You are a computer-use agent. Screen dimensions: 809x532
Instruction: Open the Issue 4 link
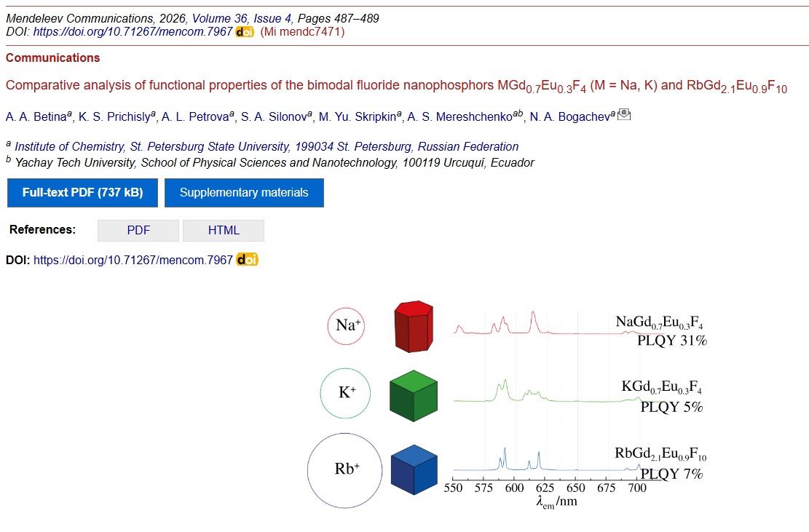[272, 19]
